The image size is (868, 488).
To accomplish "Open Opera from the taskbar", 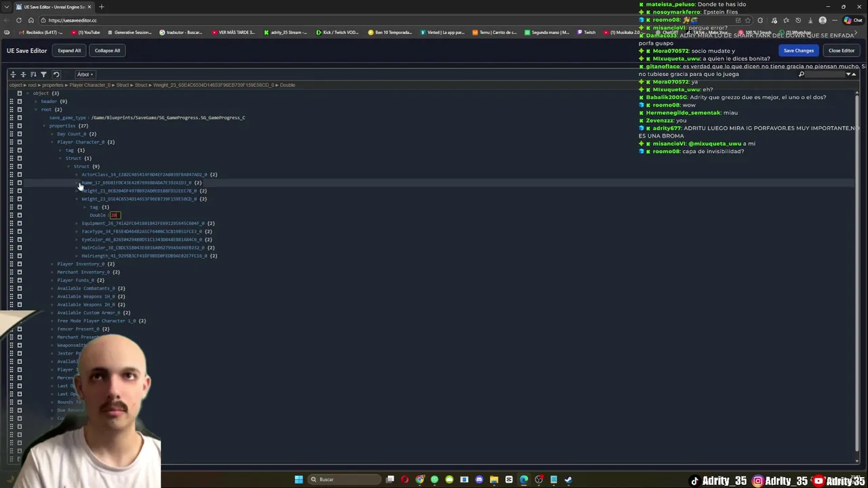I will coord(405,480).
